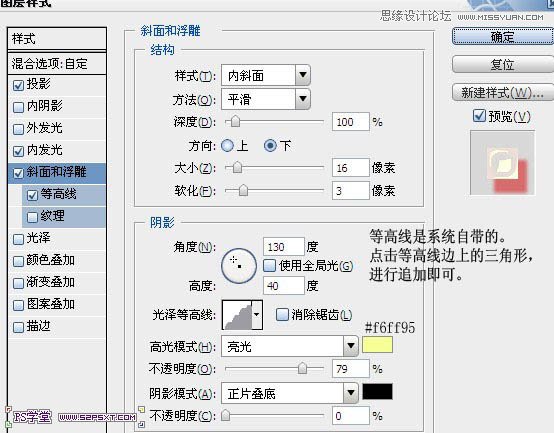This screenshot has width=554, height=433.
Task: Click the 新建样式 (New Style) button
Action: (x=503, y=93)
